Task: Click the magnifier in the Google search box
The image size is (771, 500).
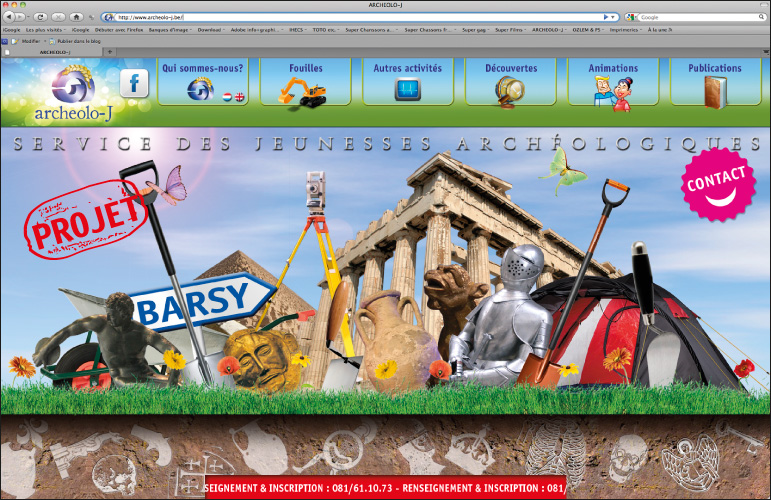Action: [761, 17]
